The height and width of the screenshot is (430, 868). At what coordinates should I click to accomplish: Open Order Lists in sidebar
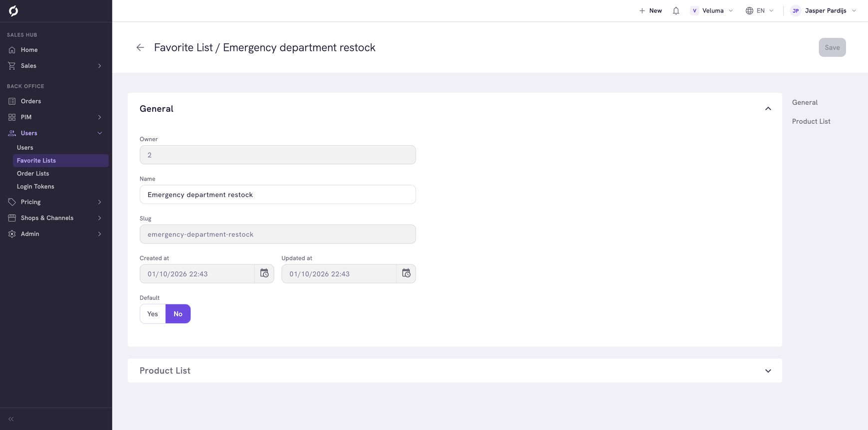pos(33,174)
